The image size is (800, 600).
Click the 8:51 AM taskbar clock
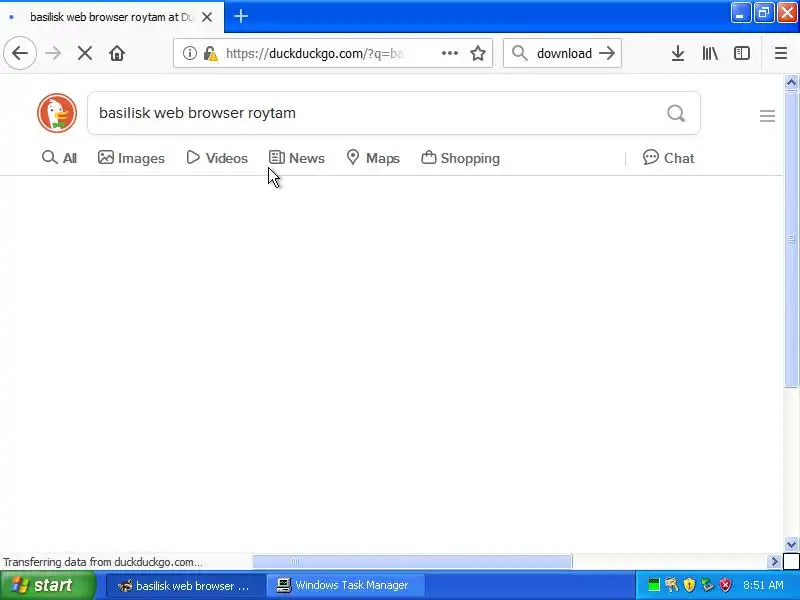coord(763,585)
